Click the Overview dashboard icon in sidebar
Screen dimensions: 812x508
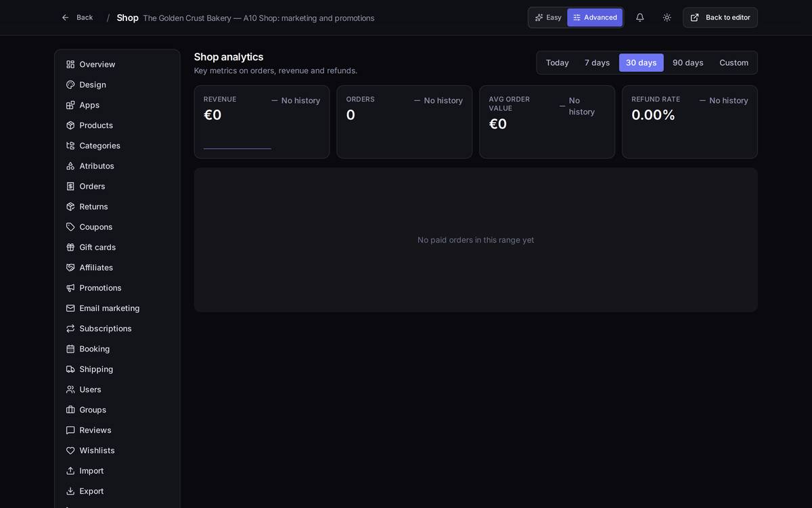click(70, 64)
